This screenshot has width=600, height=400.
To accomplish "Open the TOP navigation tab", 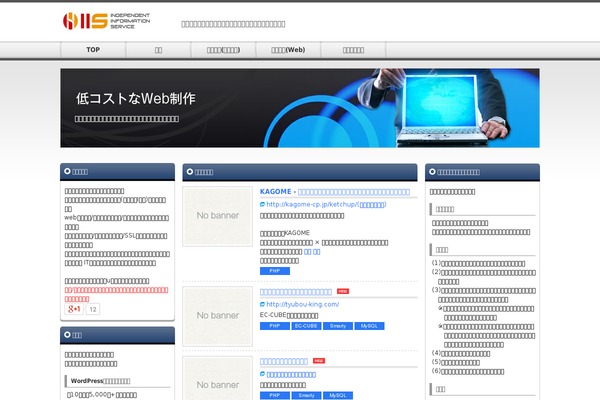I will point(93,49).
